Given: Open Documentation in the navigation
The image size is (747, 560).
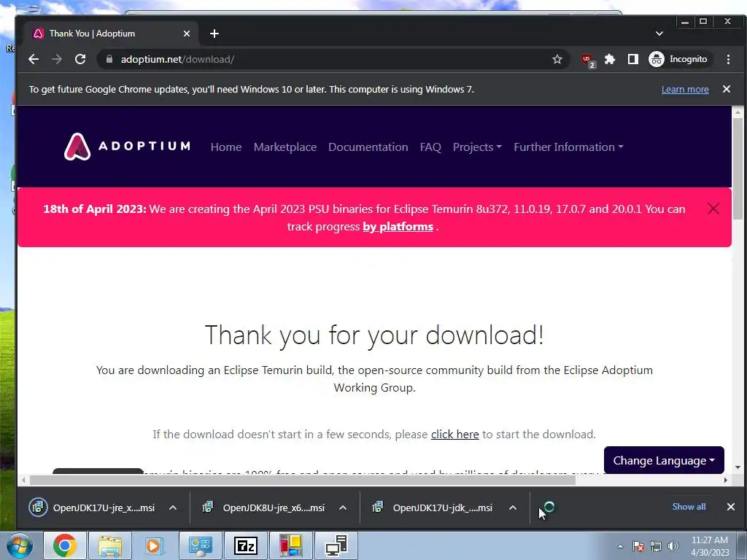Looking at the screenshot, I should click(x=368, y=147).
